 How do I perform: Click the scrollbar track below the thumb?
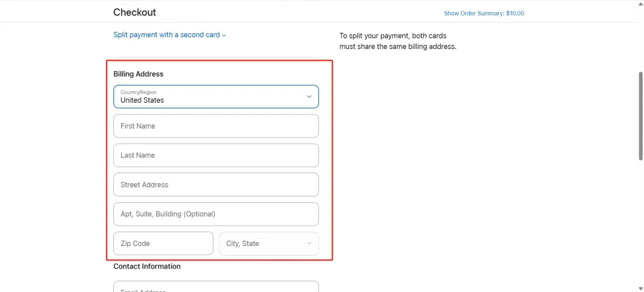pyautogui.click(x=640, y=222)
